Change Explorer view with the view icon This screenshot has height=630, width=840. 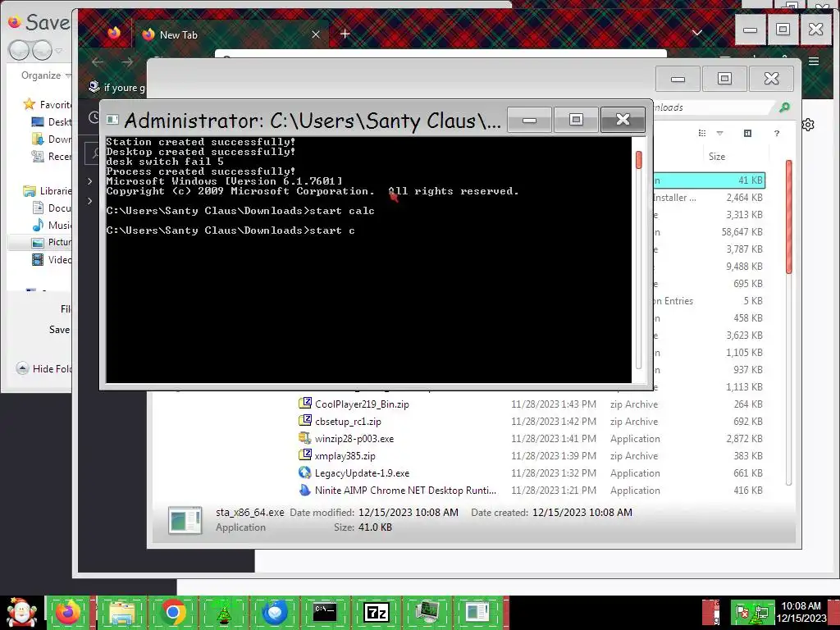tap(702, 133)
